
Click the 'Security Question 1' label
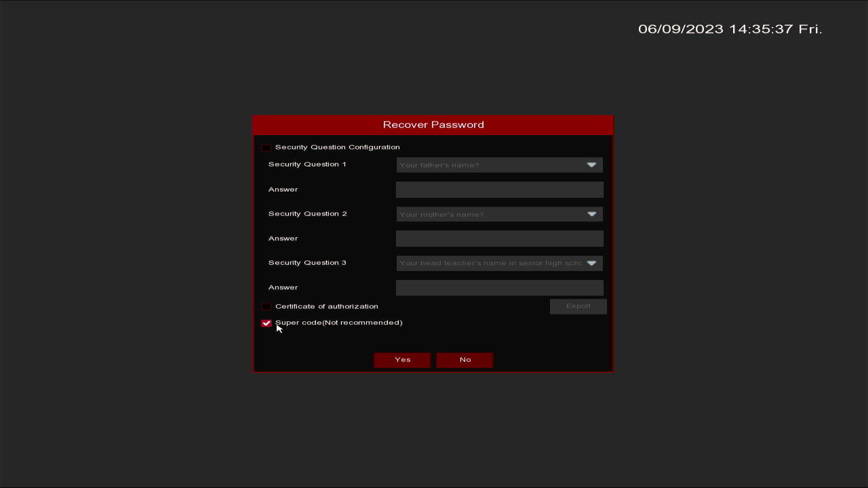(x=307, y=164)
